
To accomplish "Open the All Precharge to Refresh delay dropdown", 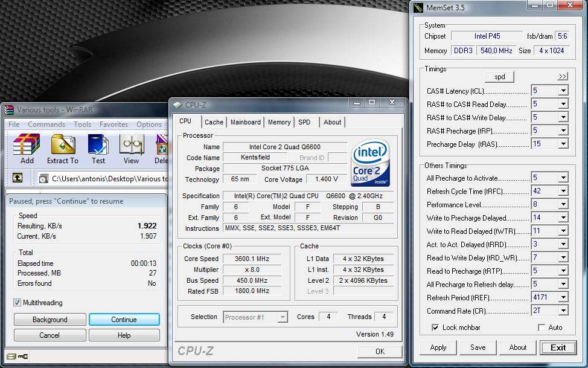I will pyautogui.click(x=563, y=284).
